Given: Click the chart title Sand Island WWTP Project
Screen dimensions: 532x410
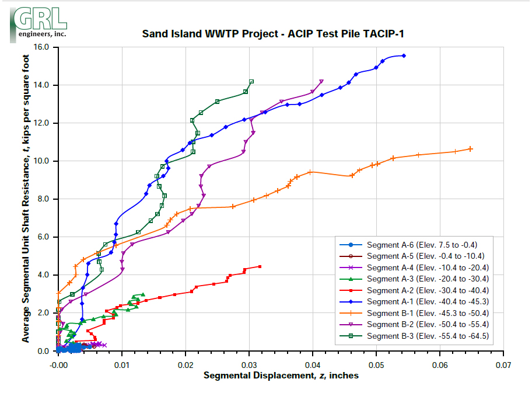Looking at the screenshot, I should [273, 33].
